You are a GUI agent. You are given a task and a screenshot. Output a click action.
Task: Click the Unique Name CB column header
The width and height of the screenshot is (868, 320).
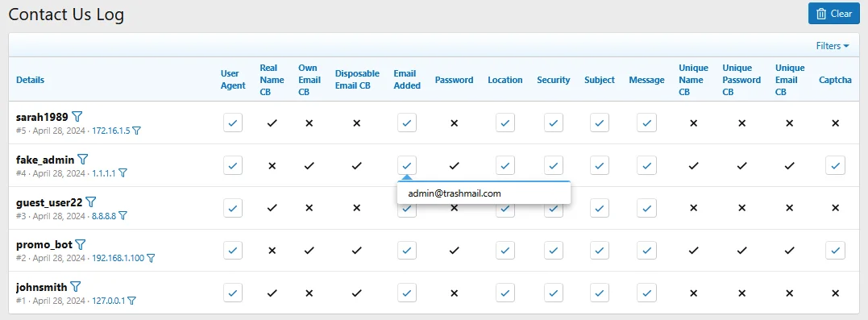[694, 80]
